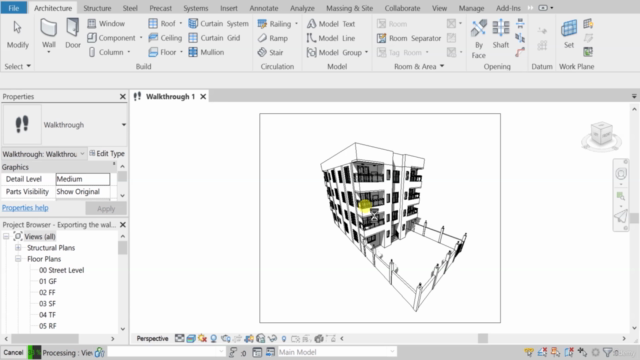The height and width of the screenshot is (360, 640).
Task: Cancel the processing operation
Action: [13, 352]
